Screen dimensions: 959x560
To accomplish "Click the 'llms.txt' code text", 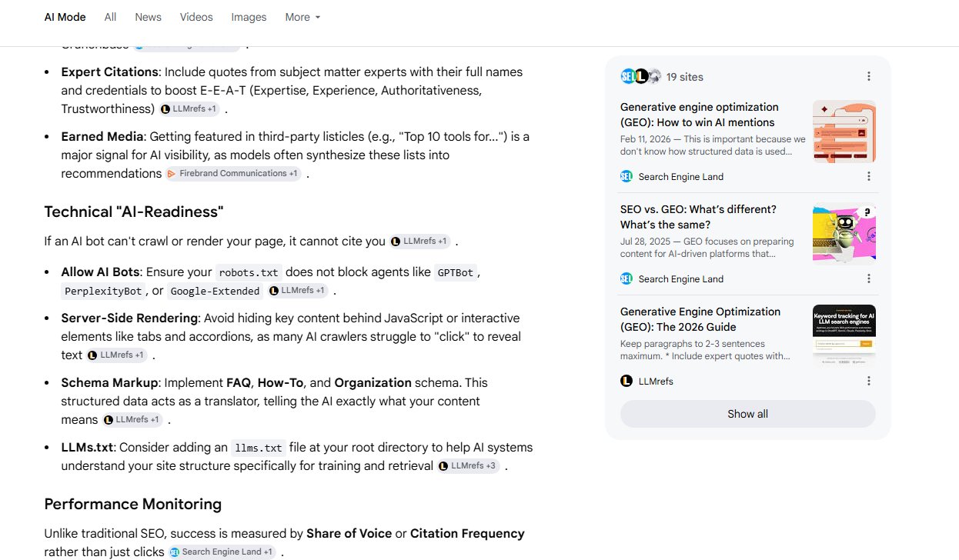I will tap(259, 448).
